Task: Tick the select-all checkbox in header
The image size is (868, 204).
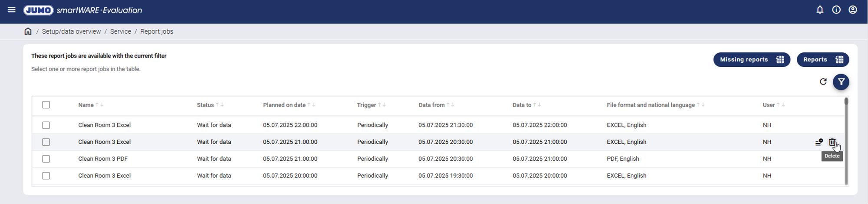Action: (x=46, y=105)
